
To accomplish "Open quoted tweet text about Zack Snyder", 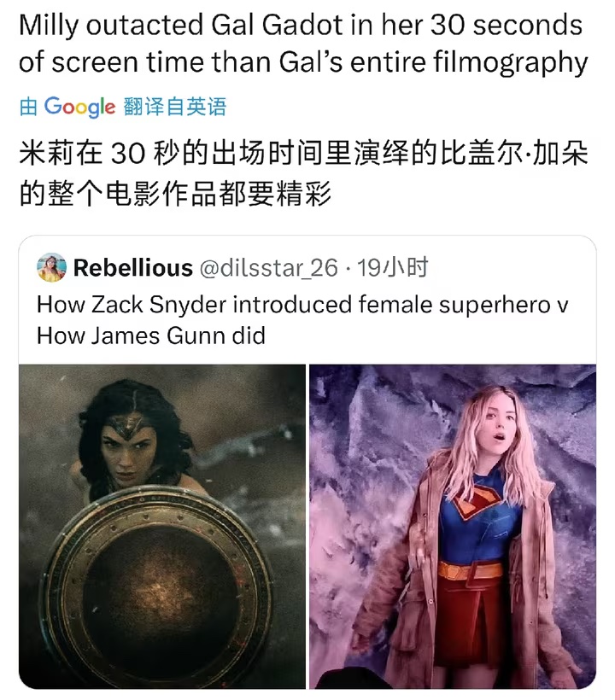I will (x=302, y=320).
